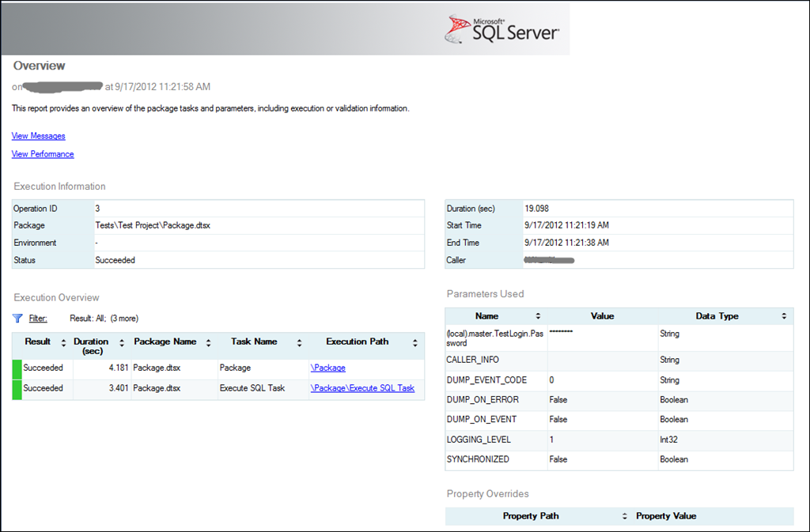Click the Microsoft SQL Server logo

pyautogui.click(x=502, y=29)
